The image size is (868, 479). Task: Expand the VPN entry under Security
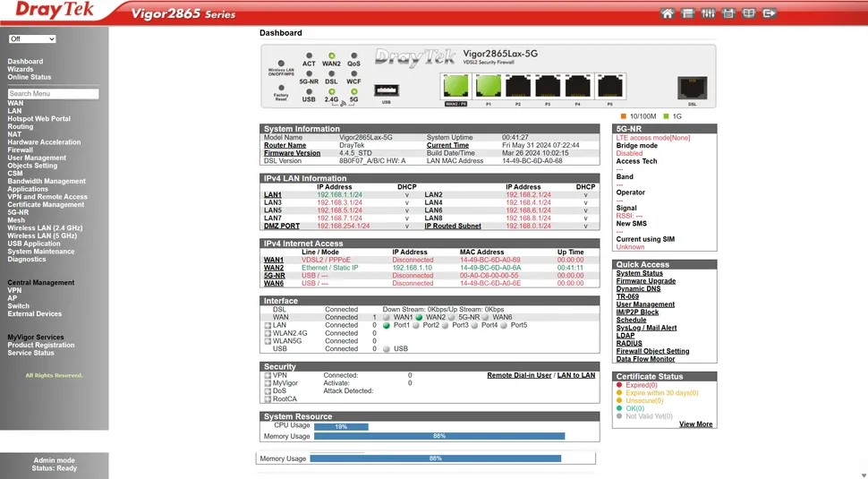point(268,375)
